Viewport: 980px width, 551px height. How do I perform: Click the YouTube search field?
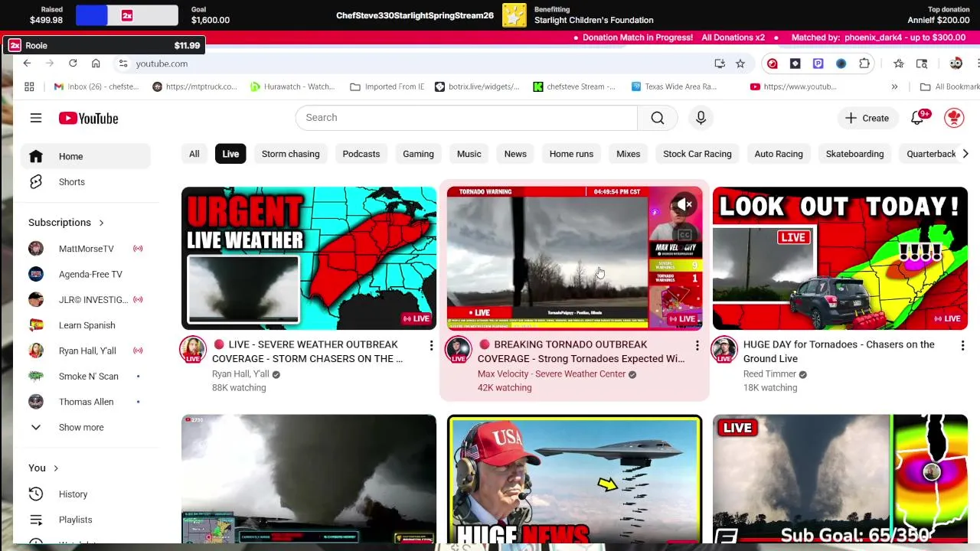(466, 118)
